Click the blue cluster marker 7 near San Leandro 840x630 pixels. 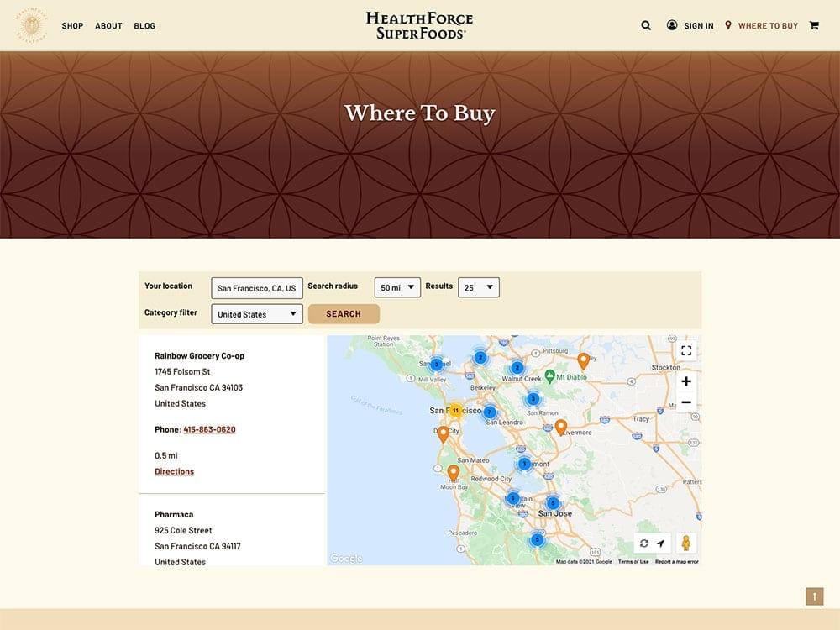pyautogui.click(x=489, y=412)
